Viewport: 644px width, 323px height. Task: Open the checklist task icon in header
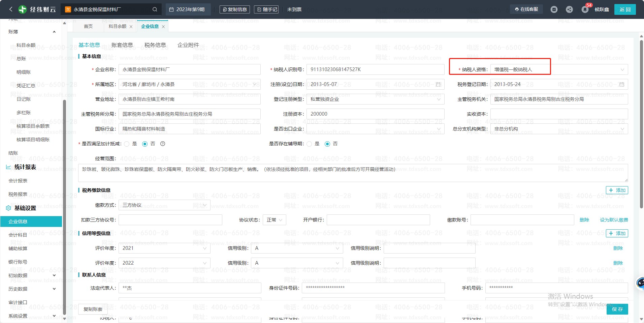554,9
